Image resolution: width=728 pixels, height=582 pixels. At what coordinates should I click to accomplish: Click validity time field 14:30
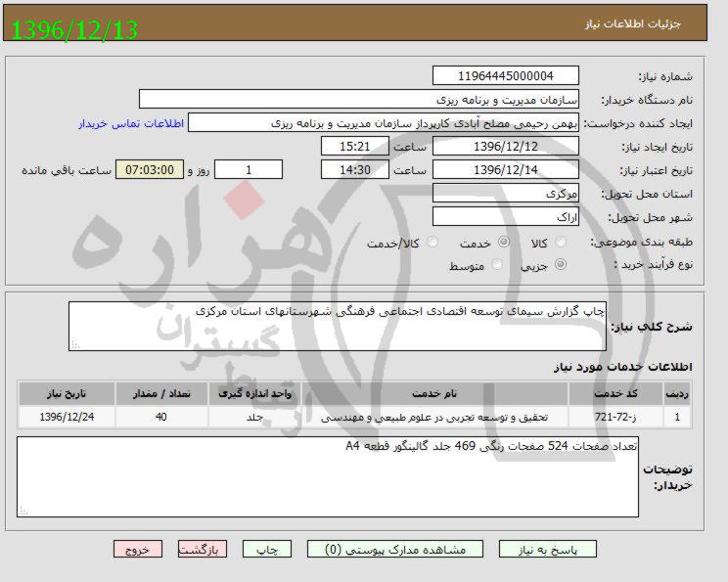pyautogui.click(x=355, y=169)
